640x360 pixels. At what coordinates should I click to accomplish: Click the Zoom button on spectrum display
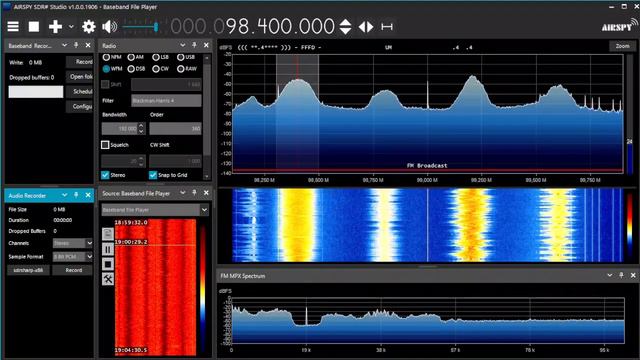(x=622, y=46)
